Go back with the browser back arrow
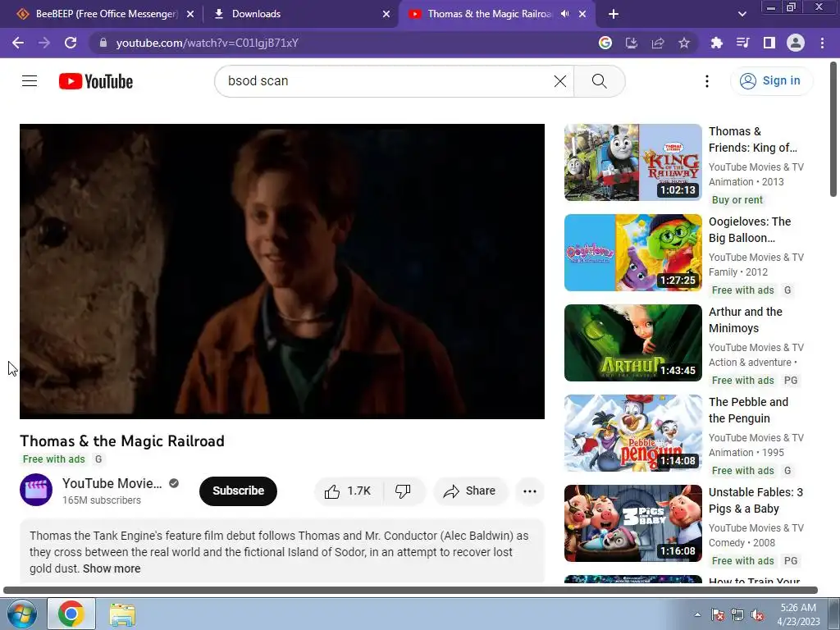The image size is (840, 630). click(x=18, y=43)
